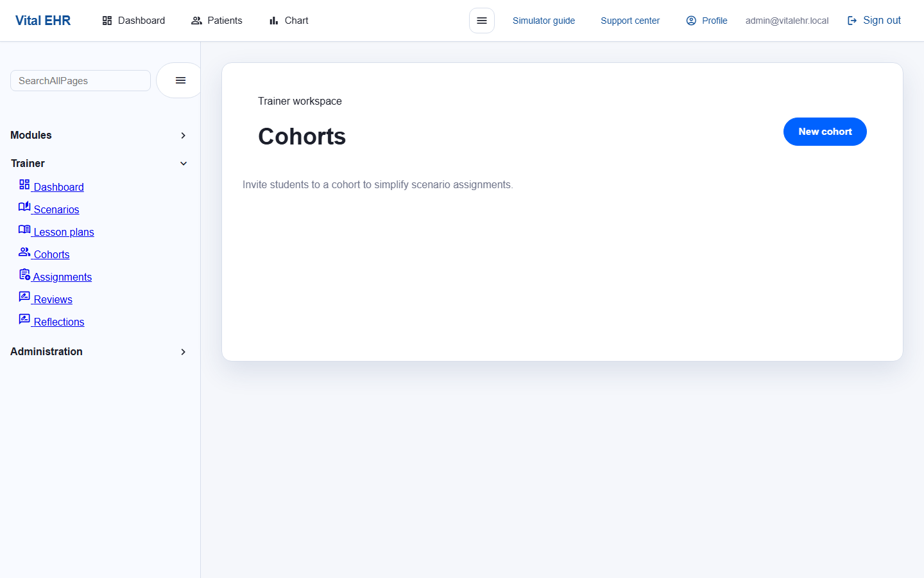924x578 pixels.
Task: Toggle the sidebar collapse hamburger button
Action: tap(180, 80)
